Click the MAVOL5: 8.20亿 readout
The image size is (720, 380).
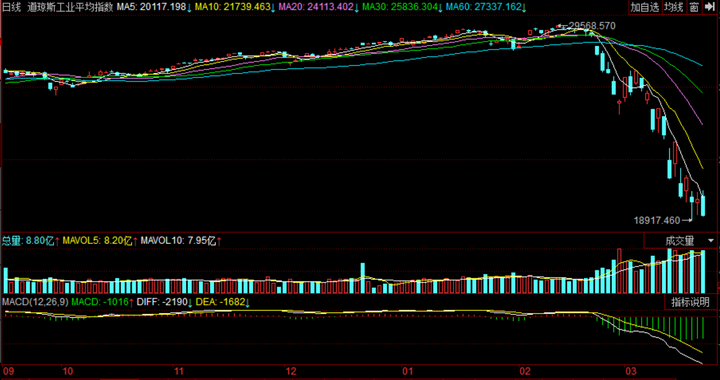coord(97,240)
